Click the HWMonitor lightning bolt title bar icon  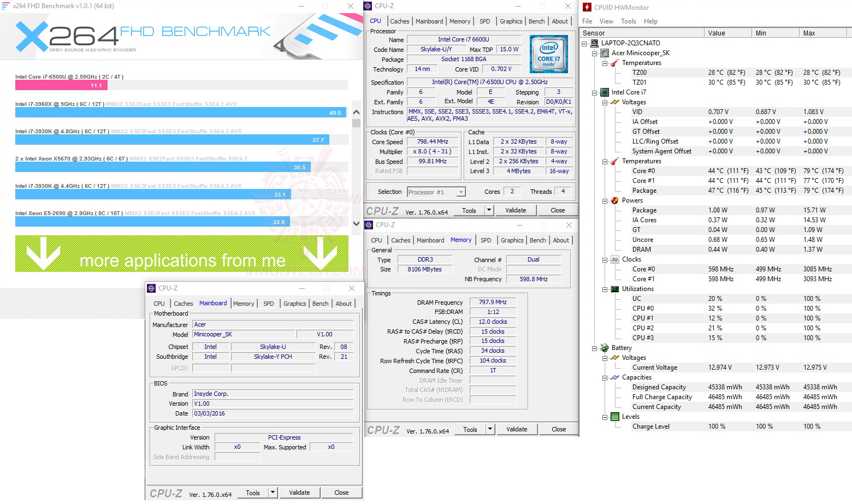coord(587,7)
